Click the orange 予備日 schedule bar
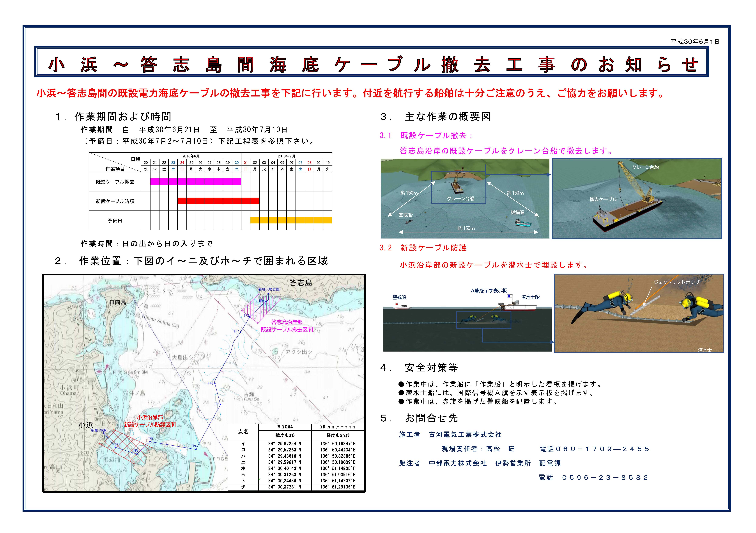Image resolution: width=756 pixels, height=533 pixels. (291, 220)
